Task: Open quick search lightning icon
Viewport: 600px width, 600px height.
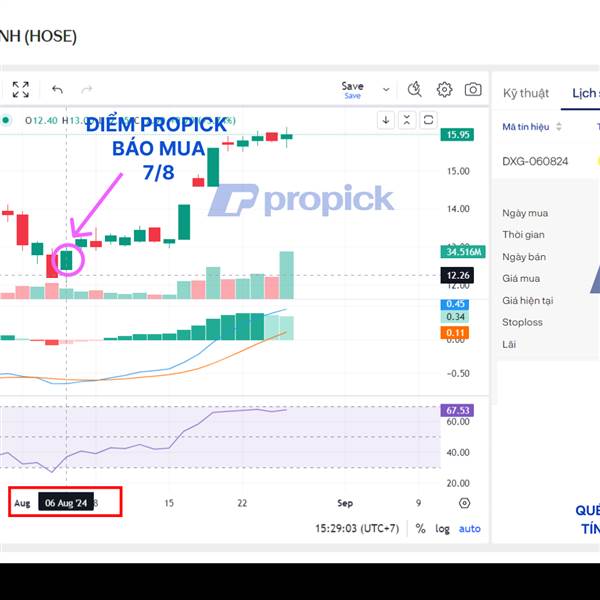Action: click(414, 89)
